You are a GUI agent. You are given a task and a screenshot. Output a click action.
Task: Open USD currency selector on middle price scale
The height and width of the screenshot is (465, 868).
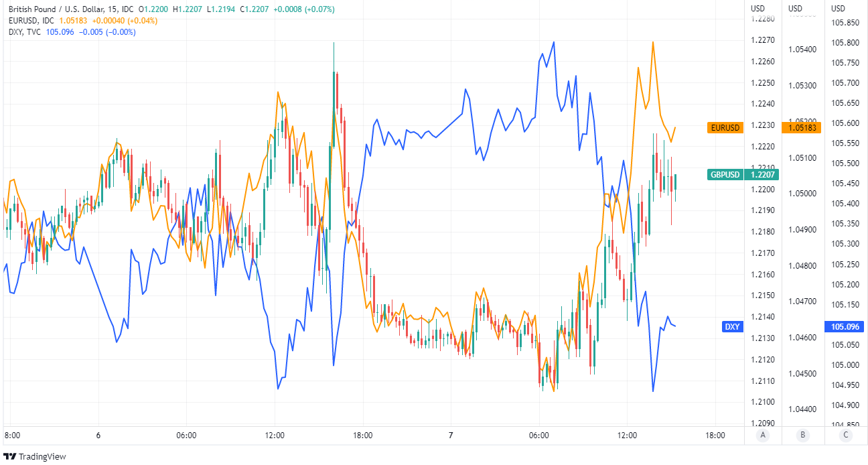(x=795, y=9)
